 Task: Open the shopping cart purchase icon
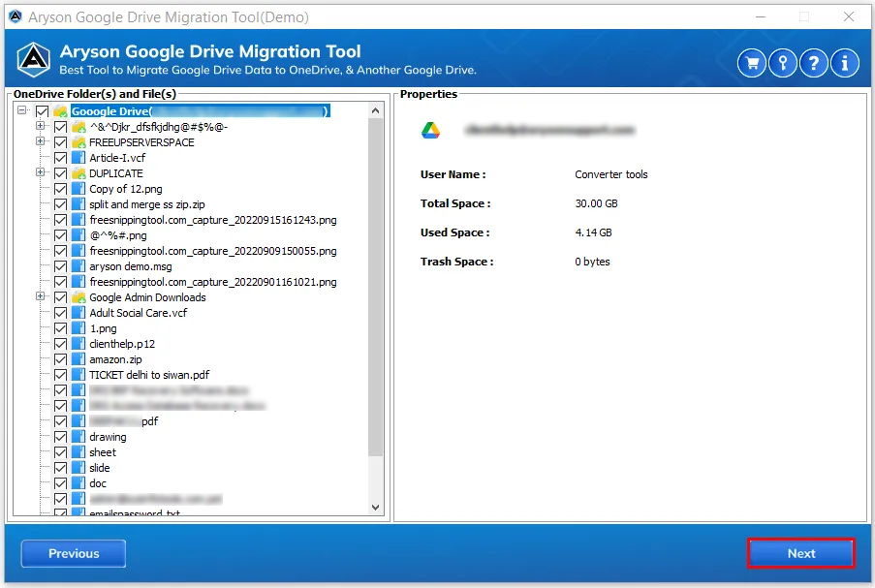tap(752, 63)
